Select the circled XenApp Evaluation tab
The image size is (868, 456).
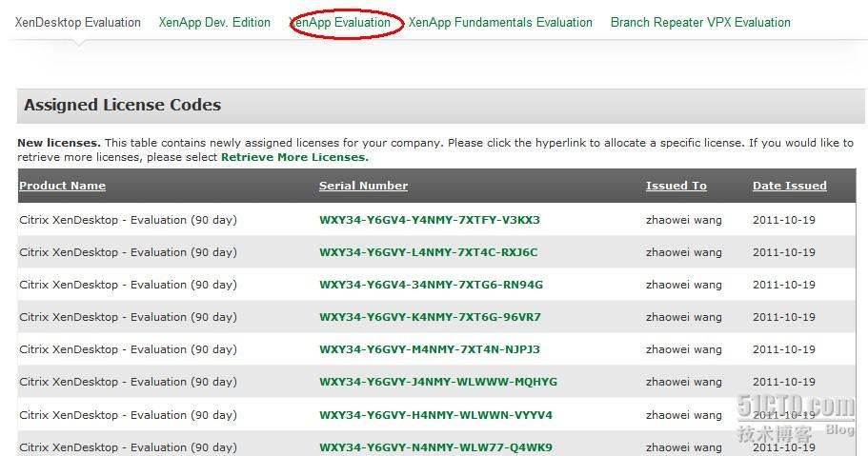(x=340, y=22)
